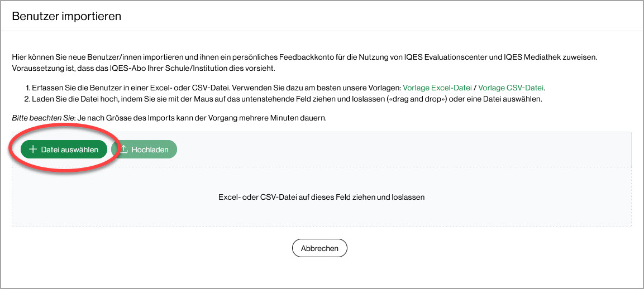Download the "Vorlage CSV-Datei" template
Image resolution: width=644 pixels, height=289 pixels.
[511, 88]
